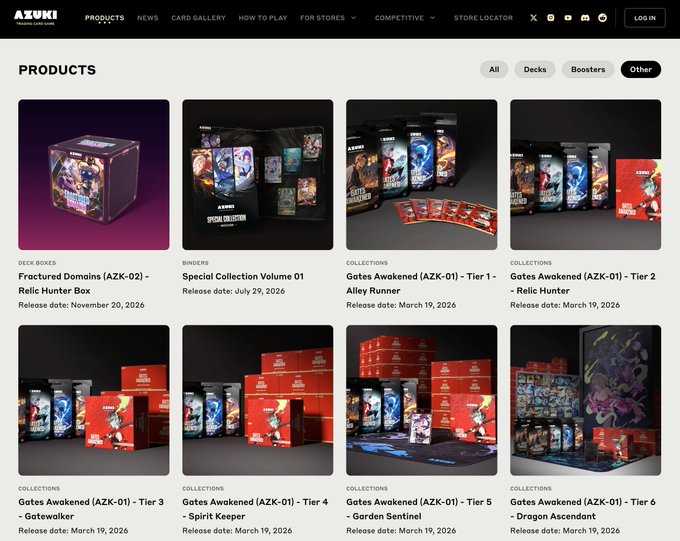Open the X (Twitter) social link
680x541 pixels.
(533, 18)
